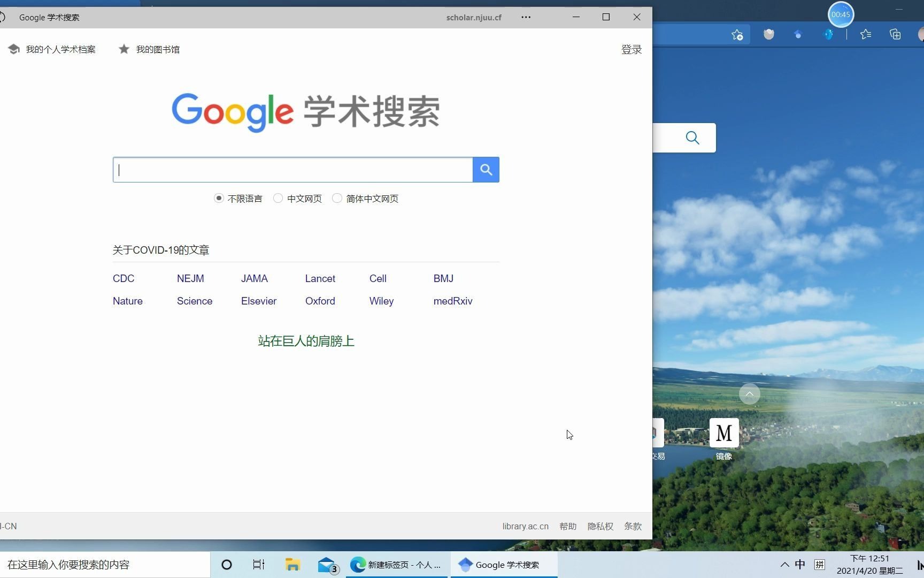Click the new tab page search magnifier
The height and width of the screenshot is (578, 924).
692,138
